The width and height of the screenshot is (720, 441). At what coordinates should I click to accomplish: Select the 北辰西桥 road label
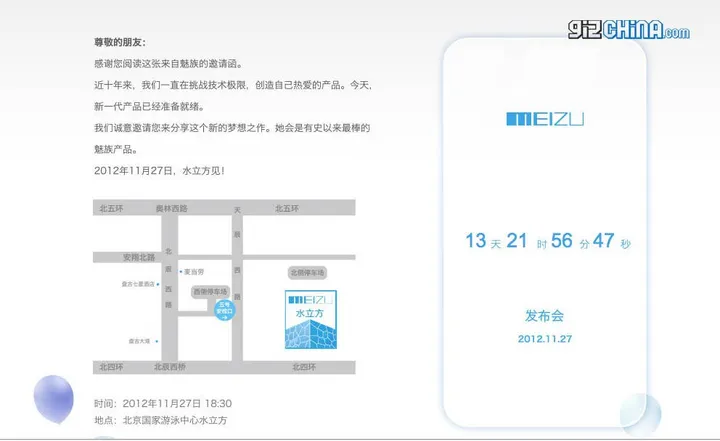[170, 367]
